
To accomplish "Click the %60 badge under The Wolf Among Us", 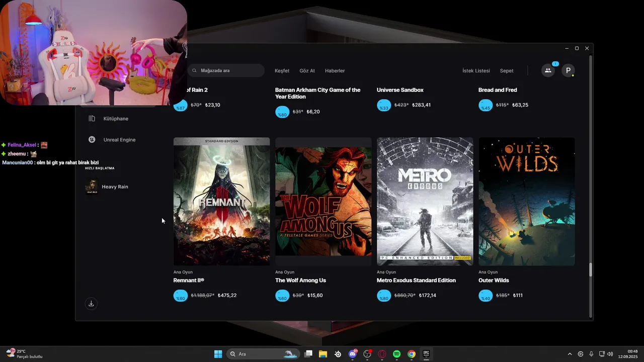I will tap(282, 296).
